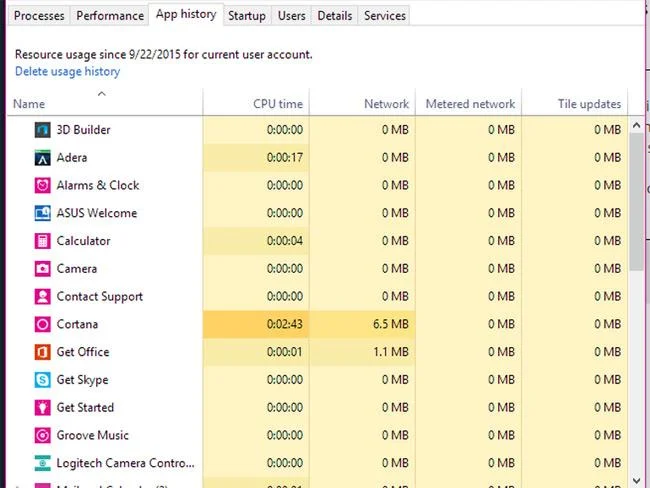
Task: Click the ASUS Welcome icon
Action: 42,213
